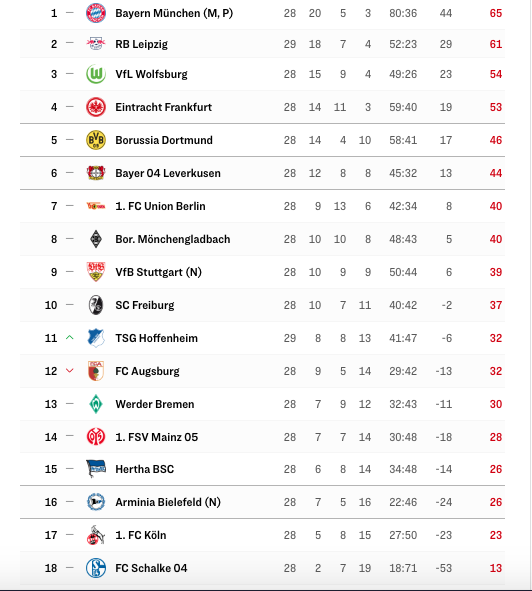Click Bayern München's 65 points value
The width and height of the screenshot is (532, 591).
(x=495, y=13)
